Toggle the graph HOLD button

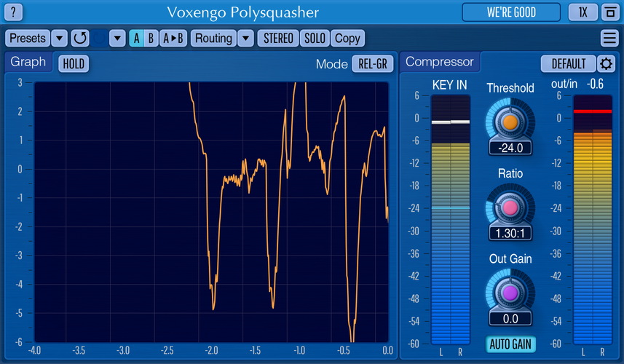pyautogui.click(x=74, y=63)
